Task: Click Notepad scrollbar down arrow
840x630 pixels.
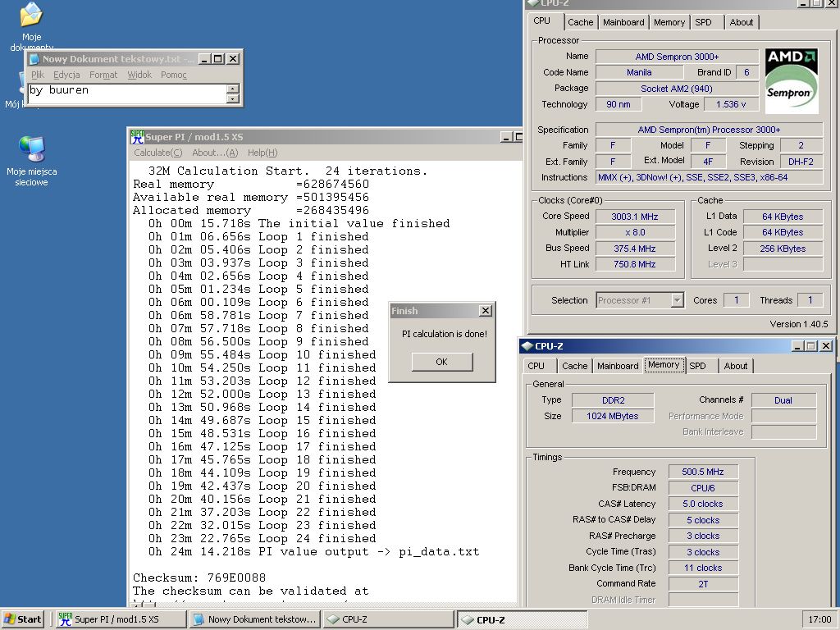Action: pyautogui.click(x=232, y=98)
